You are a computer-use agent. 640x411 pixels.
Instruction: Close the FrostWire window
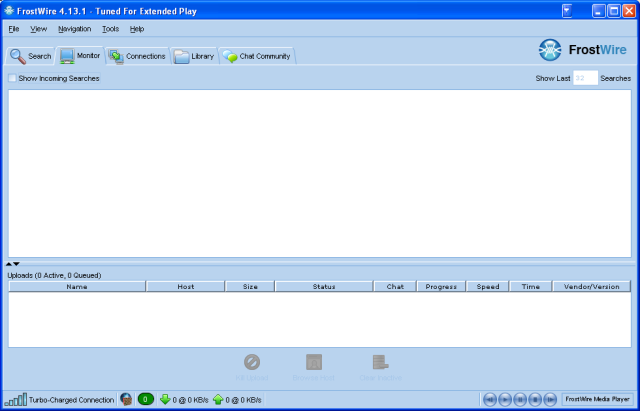(x=629, y=11)
